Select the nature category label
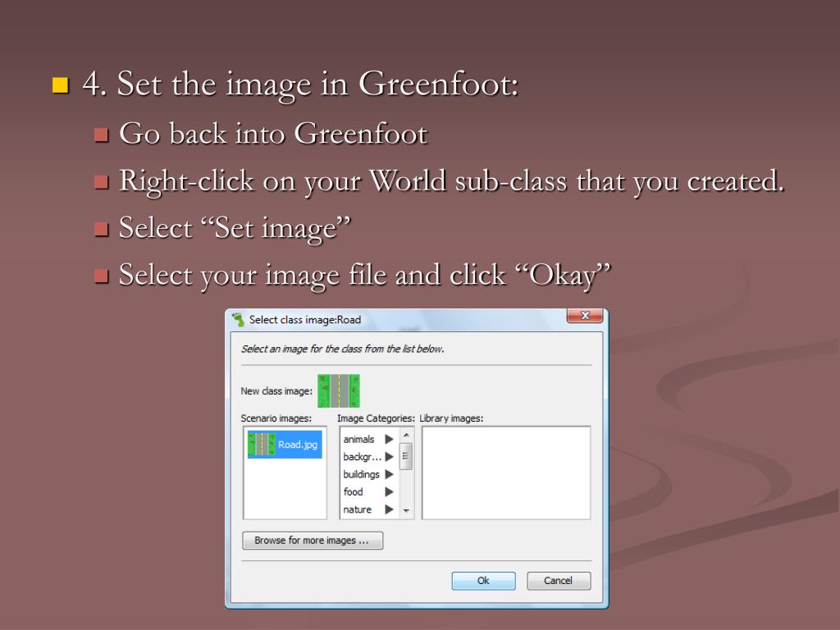 pyautogui.click(x=358, y=509)
